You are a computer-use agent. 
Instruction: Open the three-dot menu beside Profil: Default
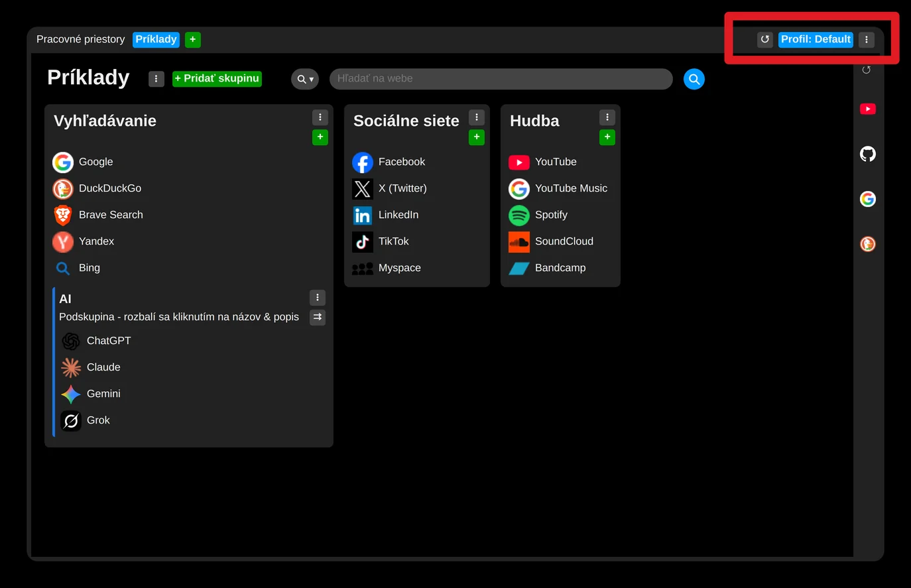pyautogui.click(x=867, y=39)
